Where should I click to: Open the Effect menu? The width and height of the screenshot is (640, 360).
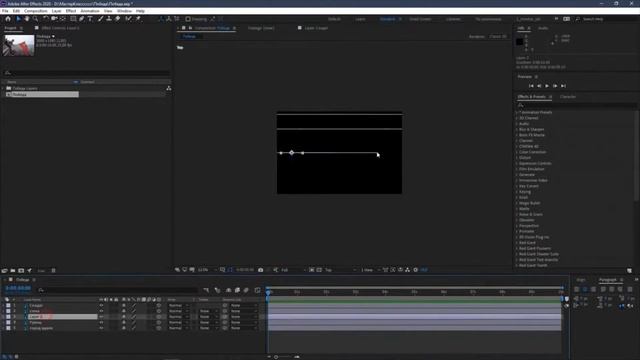coord(71,11)
